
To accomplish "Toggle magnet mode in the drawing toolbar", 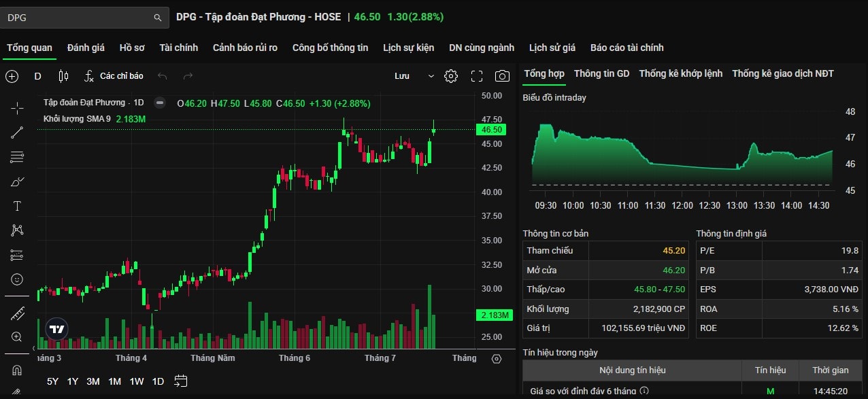I will tap(17, 370).
